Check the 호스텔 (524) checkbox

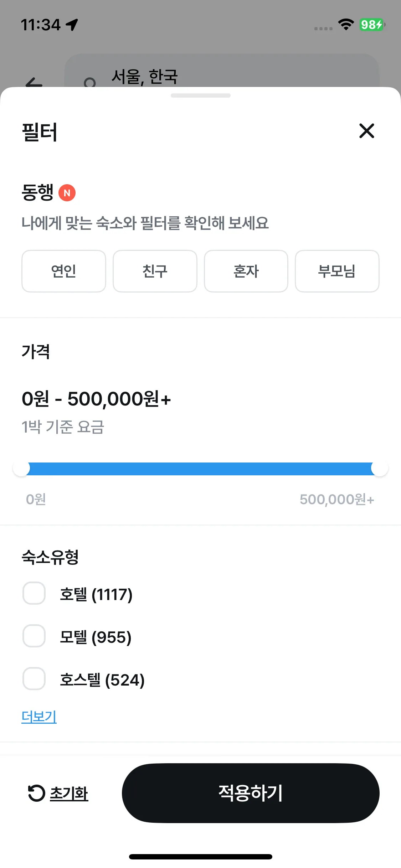(34, 679)
